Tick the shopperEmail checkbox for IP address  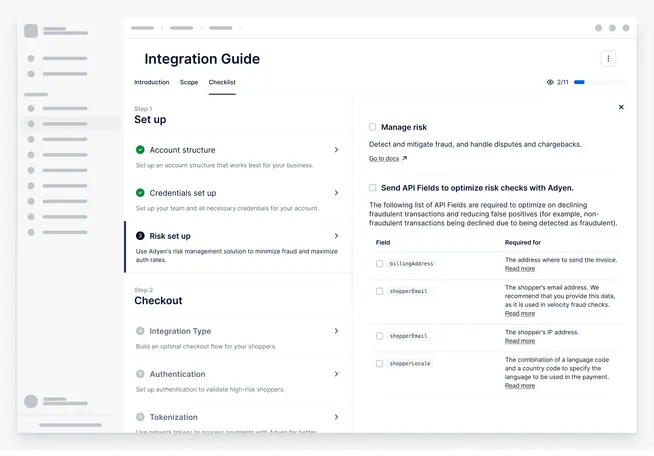pyautogui.click(x=380, y=336)
